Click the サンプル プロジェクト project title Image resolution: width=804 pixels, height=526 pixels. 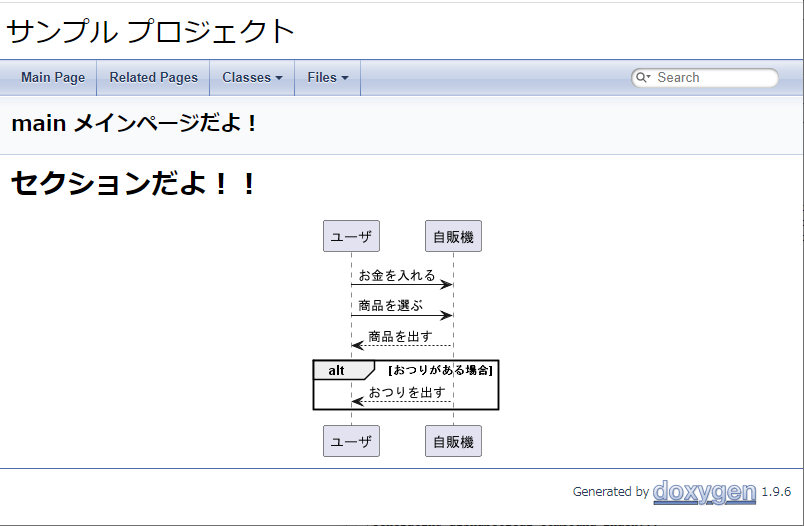tap(151, 31)
